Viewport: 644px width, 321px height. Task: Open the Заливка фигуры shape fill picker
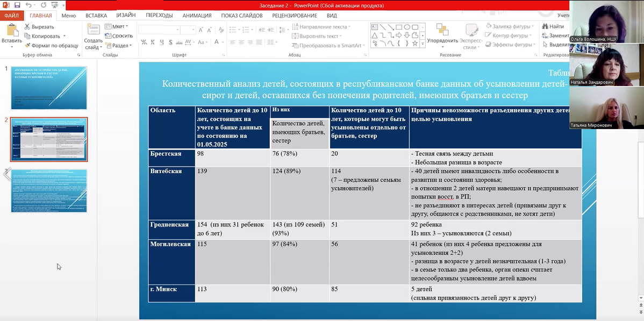click(510, 26)
